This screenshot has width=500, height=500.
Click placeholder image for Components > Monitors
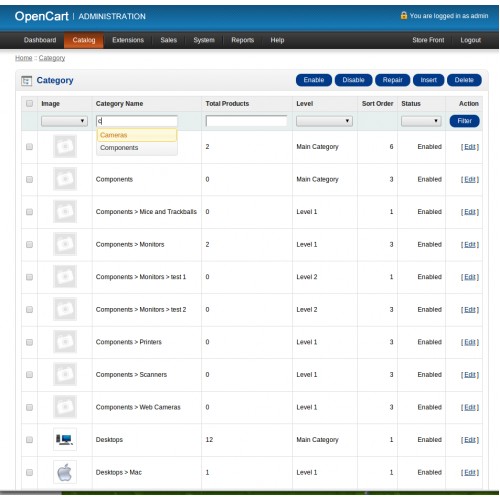pyautogui.click(x=65, y=244)
